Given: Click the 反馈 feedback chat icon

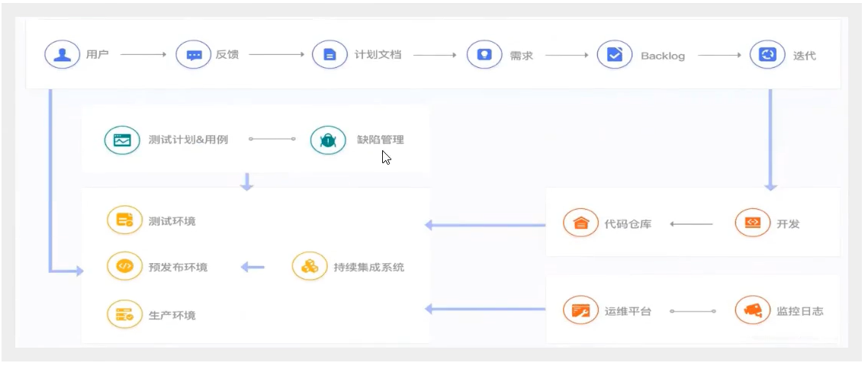Looking at the screenshot, I should [x=194, y=55].
